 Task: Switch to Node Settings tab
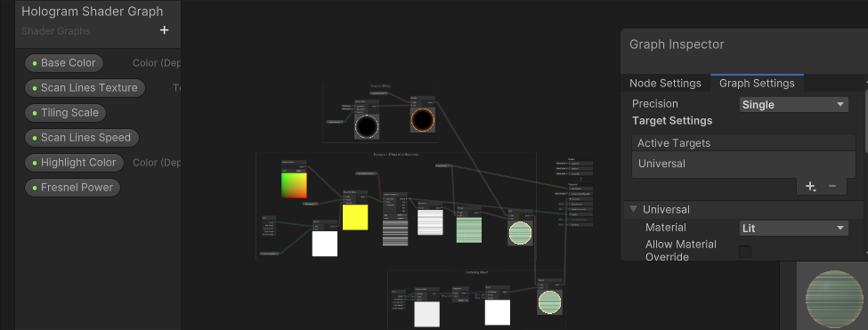pos(665,84)
